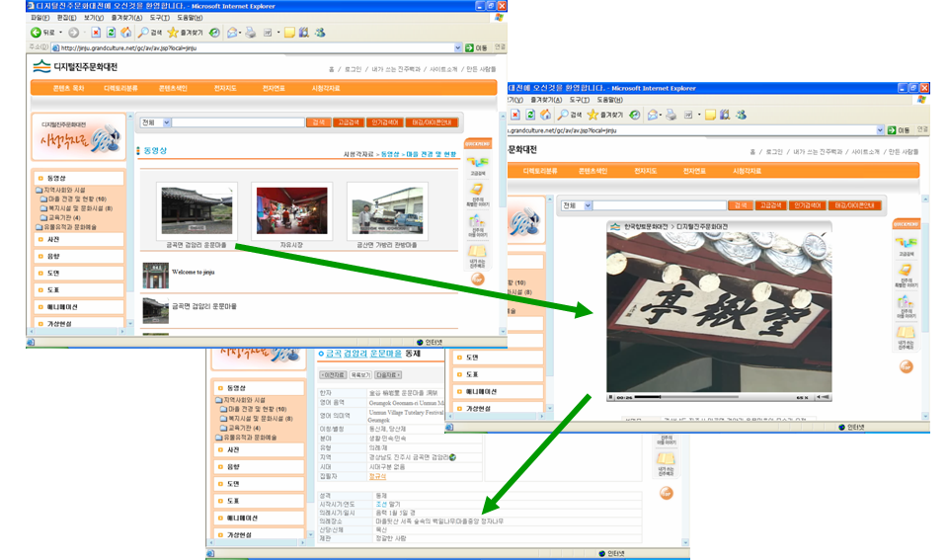Open 즐겨찾기 star in left window toolbar
Screen dimensions: 948x560
[185, 33]
